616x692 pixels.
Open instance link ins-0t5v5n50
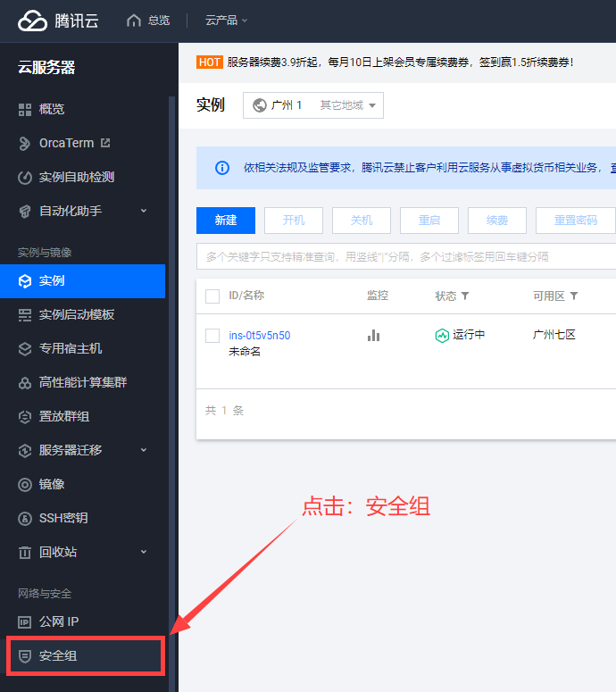[260, 336]
